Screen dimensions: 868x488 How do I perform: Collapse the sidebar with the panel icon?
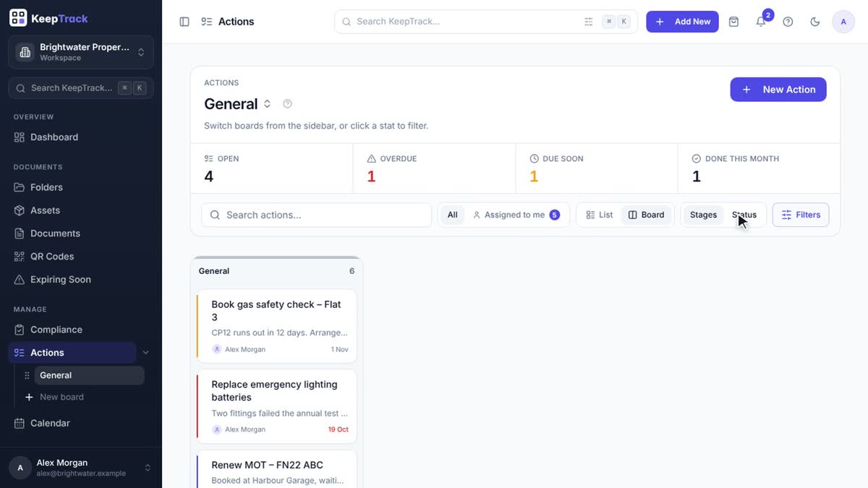click(x=184, y=22)
